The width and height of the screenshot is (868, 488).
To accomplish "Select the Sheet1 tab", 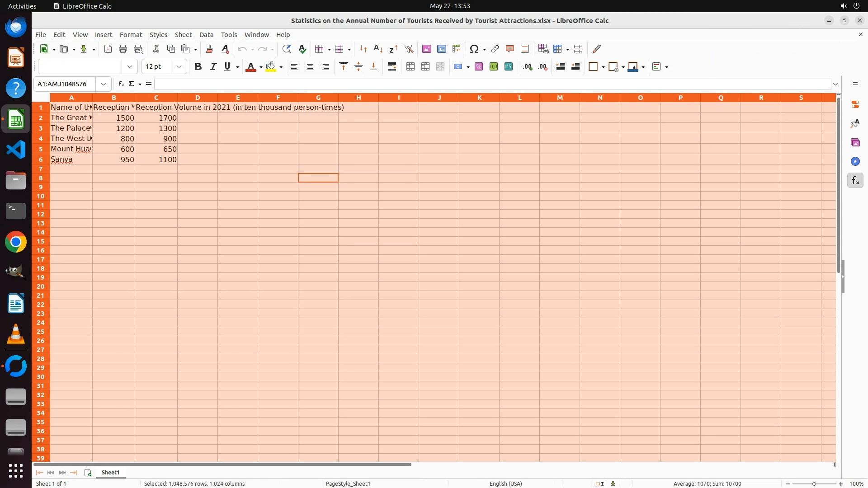I will 110,472.
